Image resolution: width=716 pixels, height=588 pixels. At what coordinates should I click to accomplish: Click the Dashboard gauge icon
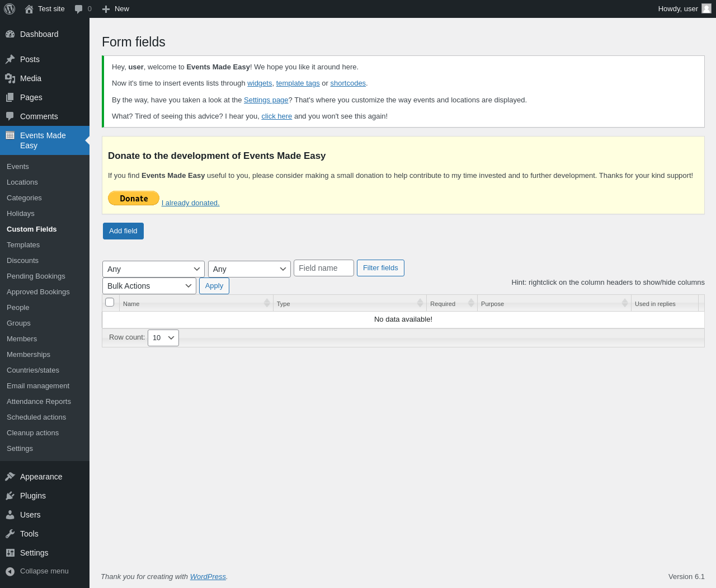click(x=10, y=34)
